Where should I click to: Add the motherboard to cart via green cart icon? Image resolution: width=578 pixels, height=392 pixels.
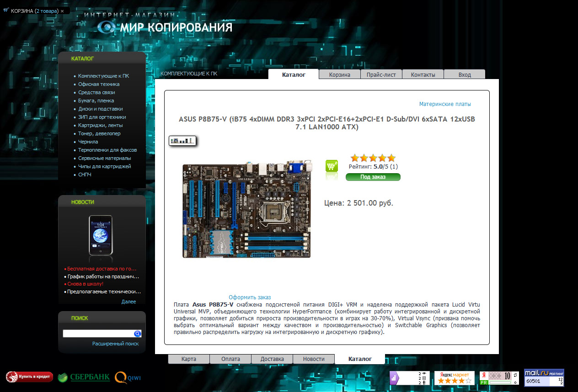click(332, 166)
